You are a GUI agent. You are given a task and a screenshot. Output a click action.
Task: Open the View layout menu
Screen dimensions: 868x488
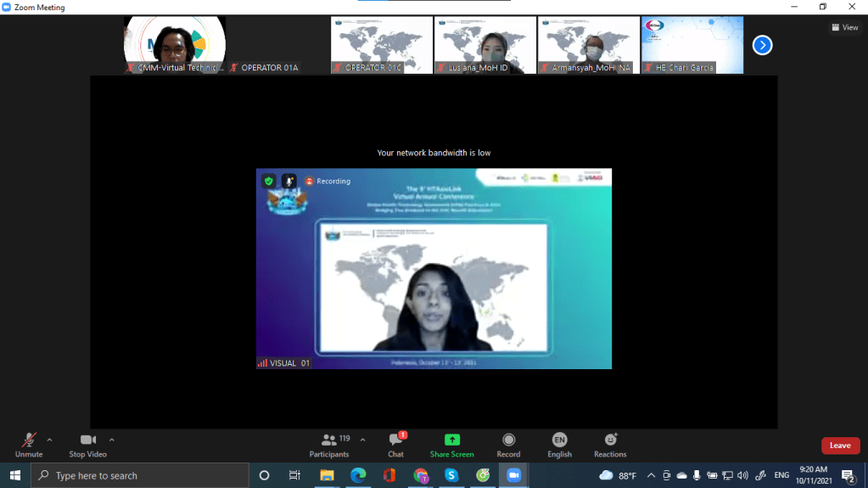(x=844, y=27)
